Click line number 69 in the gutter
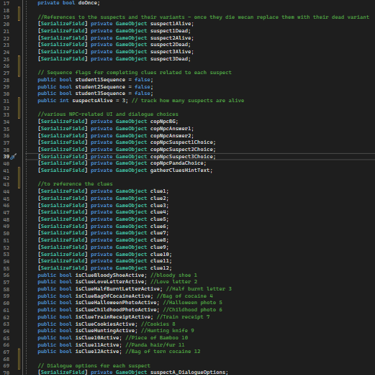The image size is (375, 375). (x=6, y=366)
